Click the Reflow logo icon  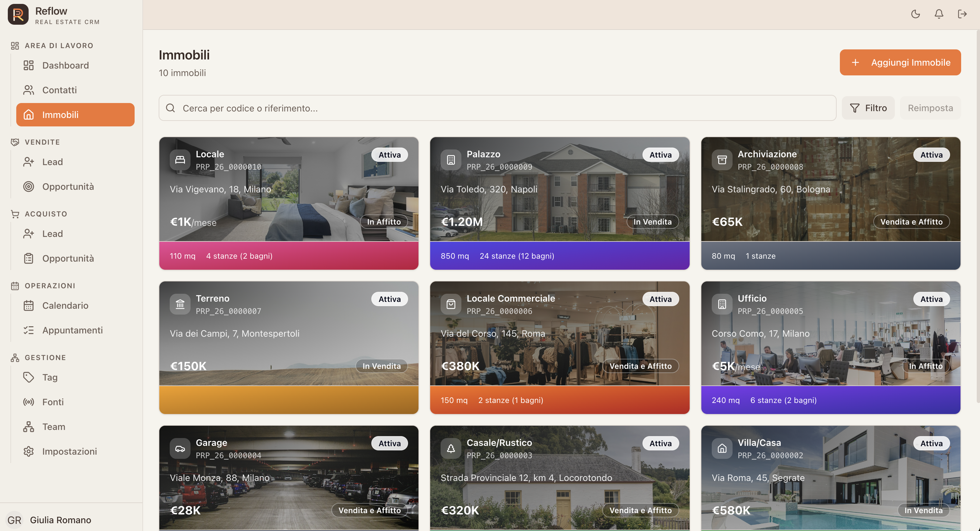tap(18, 14)
